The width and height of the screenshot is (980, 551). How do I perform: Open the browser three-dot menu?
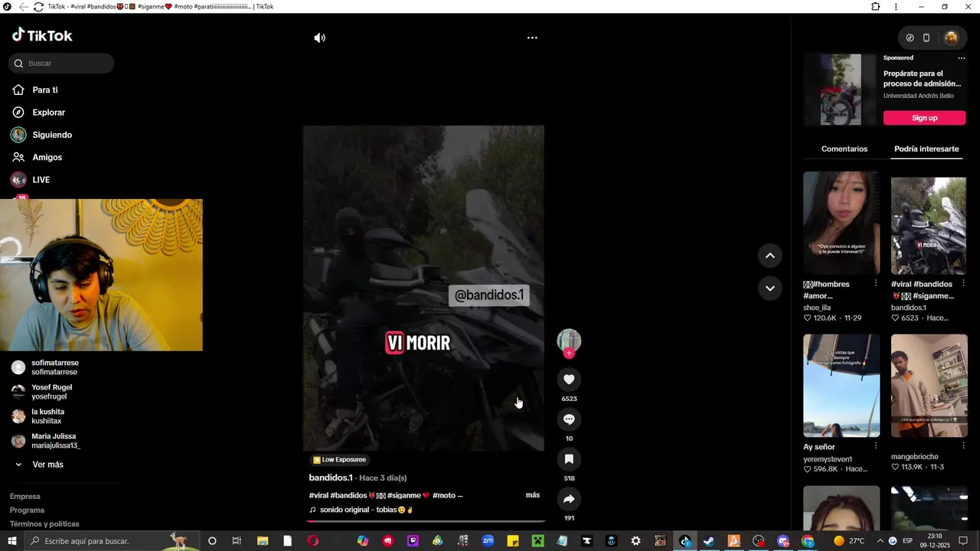(x=896, y=7)
